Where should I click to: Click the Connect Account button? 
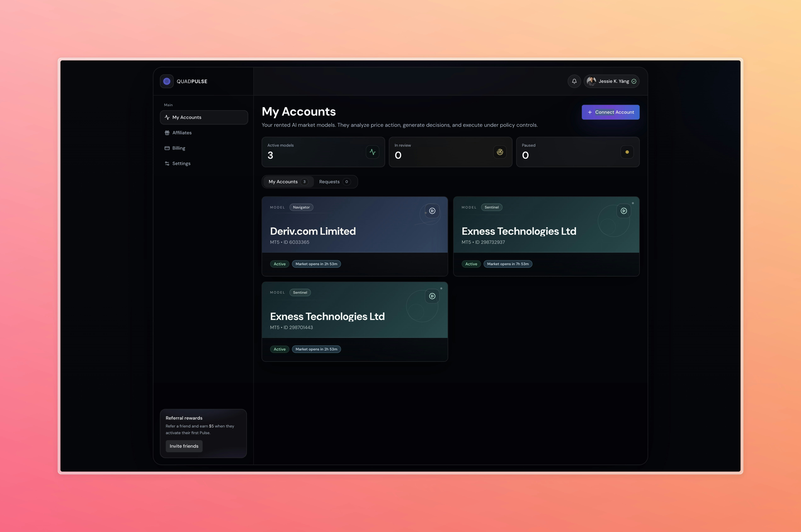point(610,112)
